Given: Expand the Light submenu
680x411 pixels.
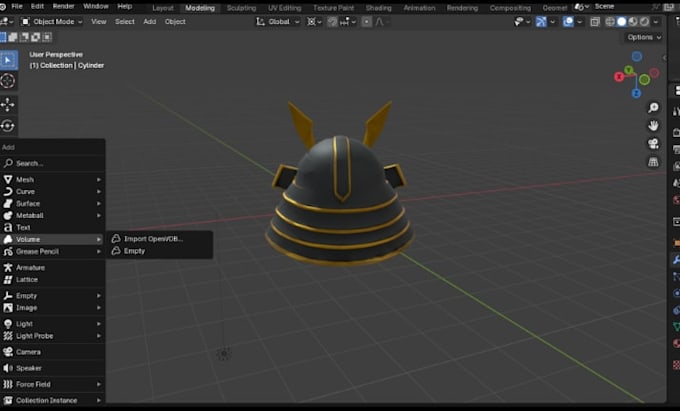Looking at the screenshot, I should [52, 324].
